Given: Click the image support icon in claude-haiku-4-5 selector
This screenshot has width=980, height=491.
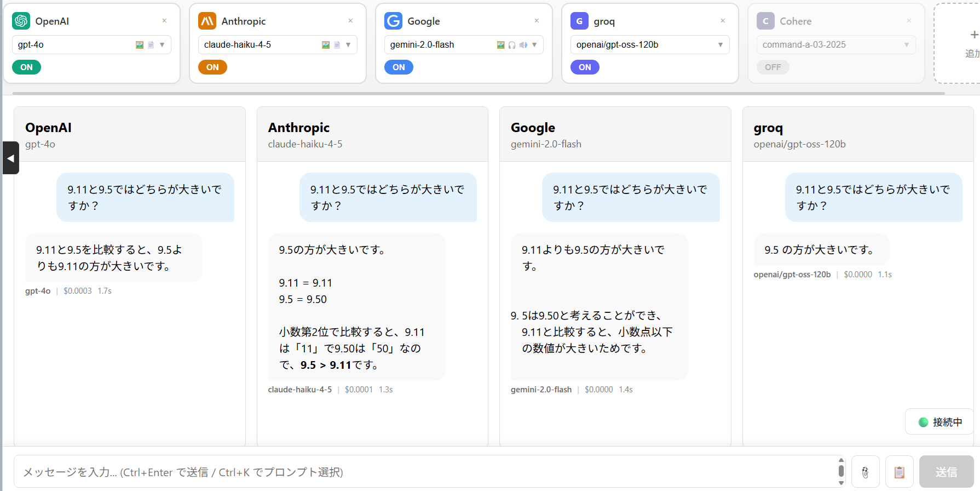Looking at the screenshot, I should coord(326,45).
